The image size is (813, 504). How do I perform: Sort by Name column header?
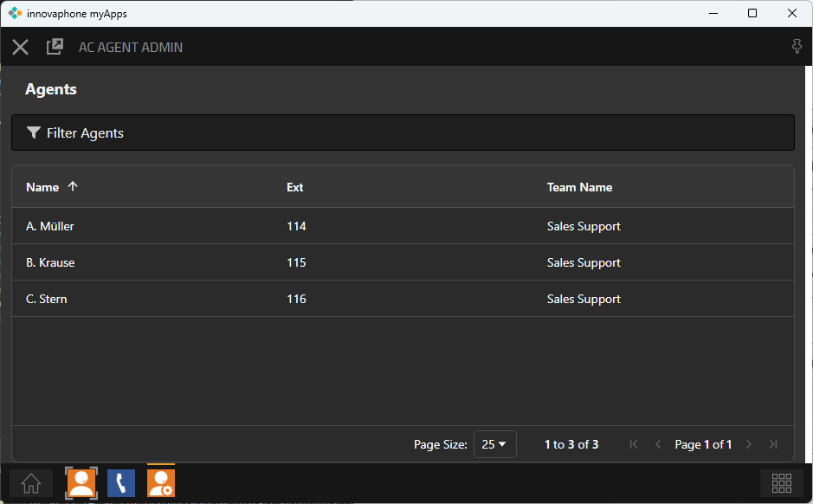42,187
